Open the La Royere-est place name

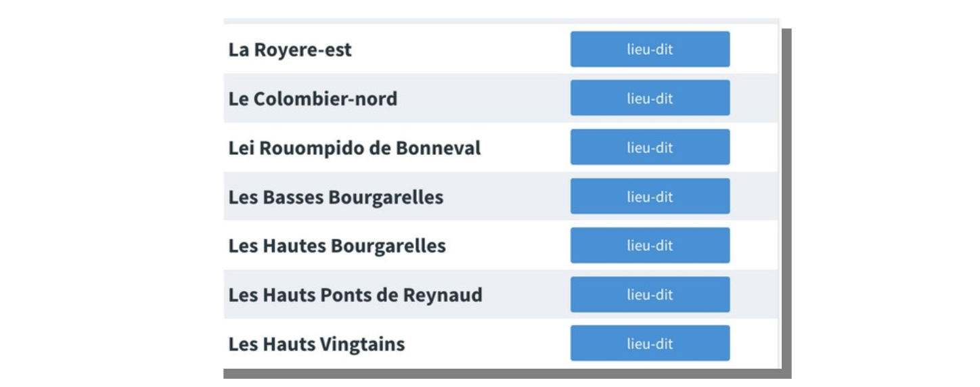pyautogui.click(x=290, y=50)
